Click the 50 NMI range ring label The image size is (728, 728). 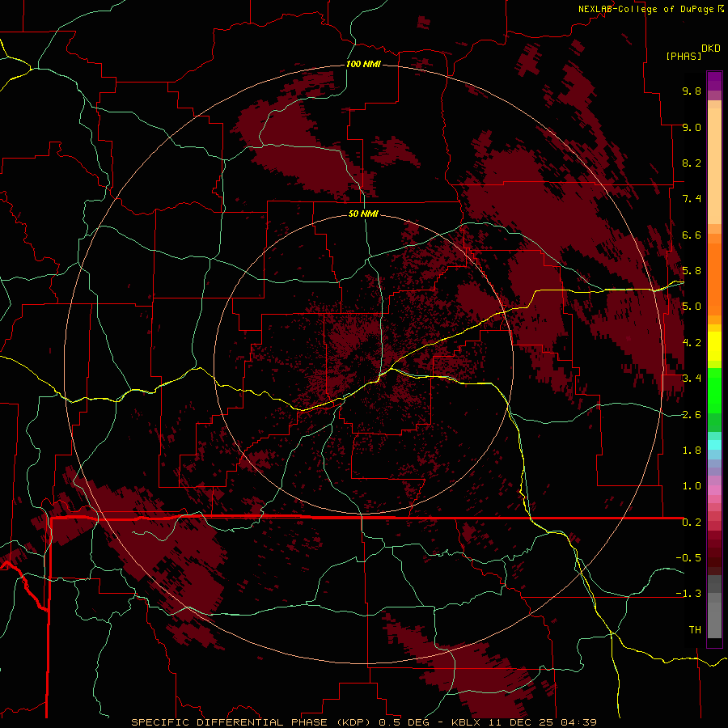[363, 214]
